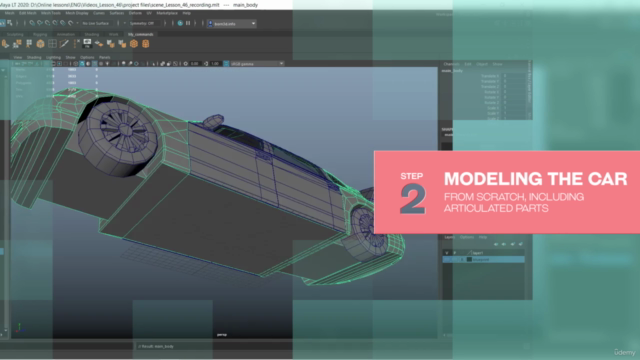Click the Rotate Y value field

(x=513, y=97)
